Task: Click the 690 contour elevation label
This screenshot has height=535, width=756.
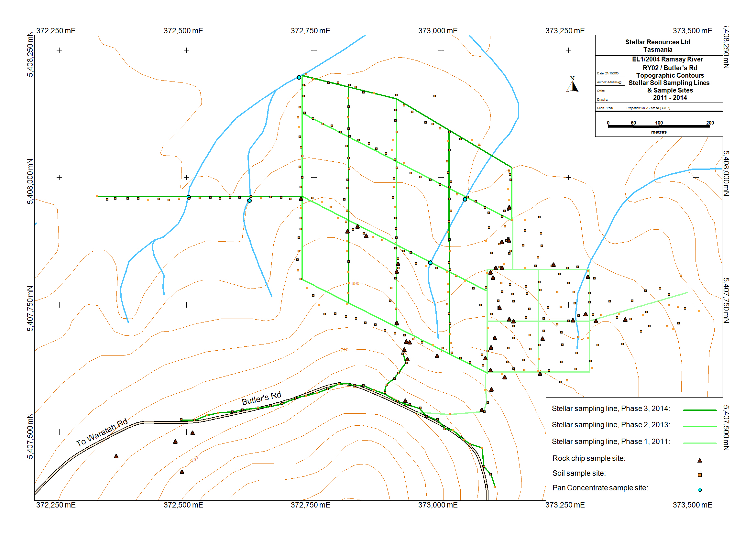Action: click(356, 284)
